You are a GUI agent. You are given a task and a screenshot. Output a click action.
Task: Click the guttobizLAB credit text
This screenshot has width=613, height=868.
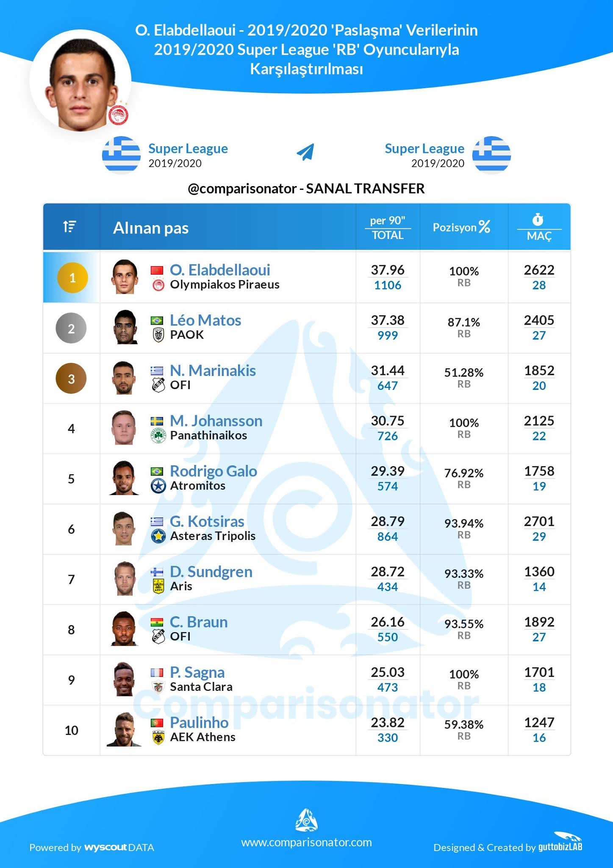(560, 847)
